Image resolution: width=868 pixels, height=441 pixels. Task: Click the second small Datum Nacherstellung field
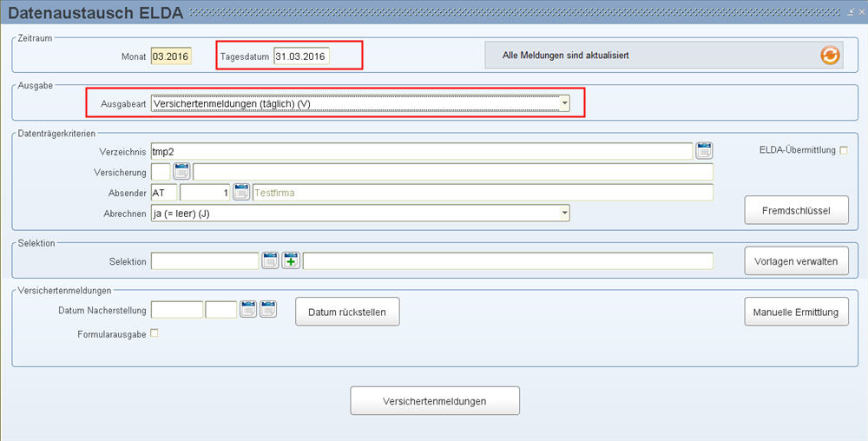(220, 310)
